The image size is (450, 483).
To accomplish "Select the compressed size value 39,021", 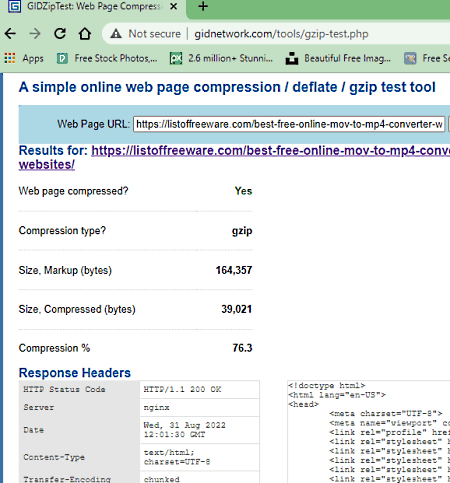I will 237,309.
